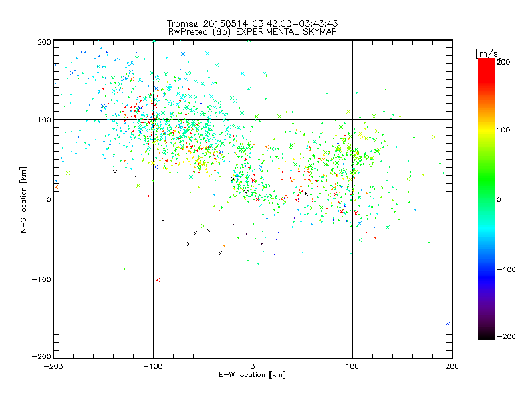Click the blue X marker in bottom-right corner
Image resolution: width=532 pixels, height=399 pixels.
(x=448, y=323)
